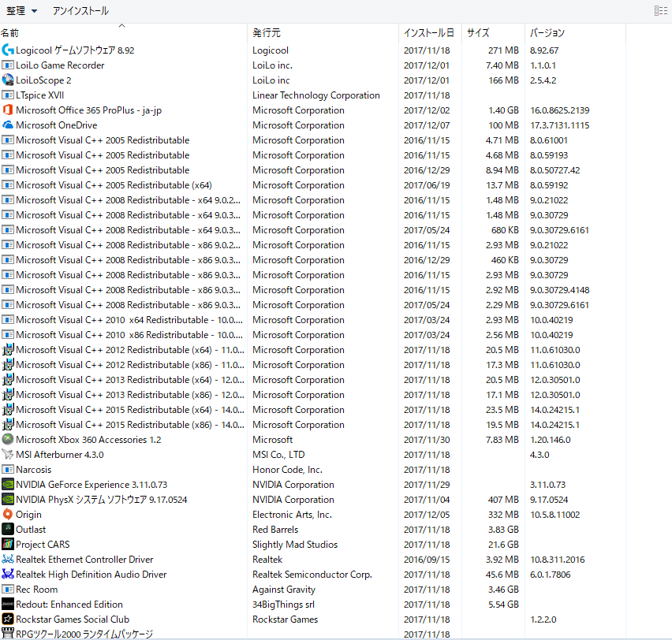Change view using the view options icon
672x640 pixels.
click(660, 11)
